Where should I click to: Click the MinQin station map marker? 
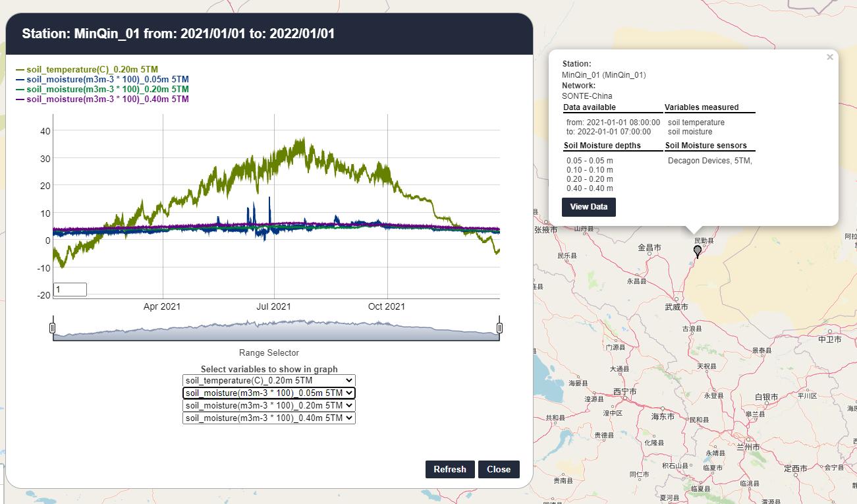[x=698, y=251]
